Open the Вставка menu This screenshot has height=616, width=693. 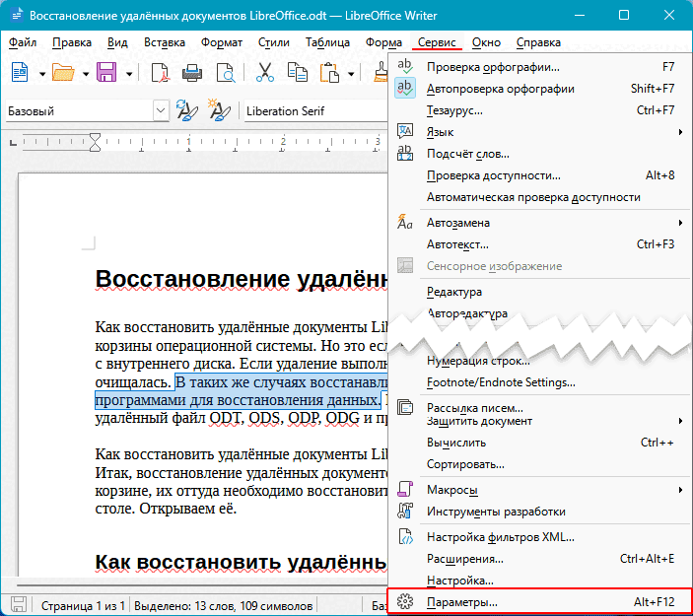[x=165, y=42]
